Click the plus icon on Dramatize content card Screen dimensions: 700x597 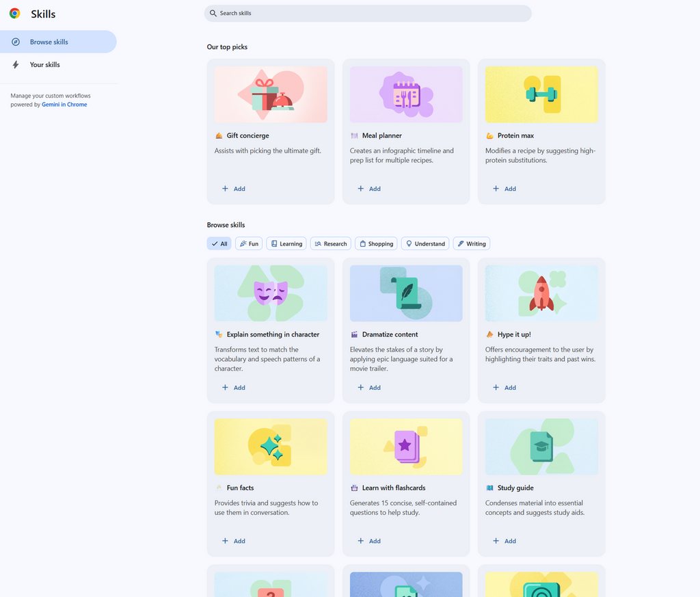point(360,388)
